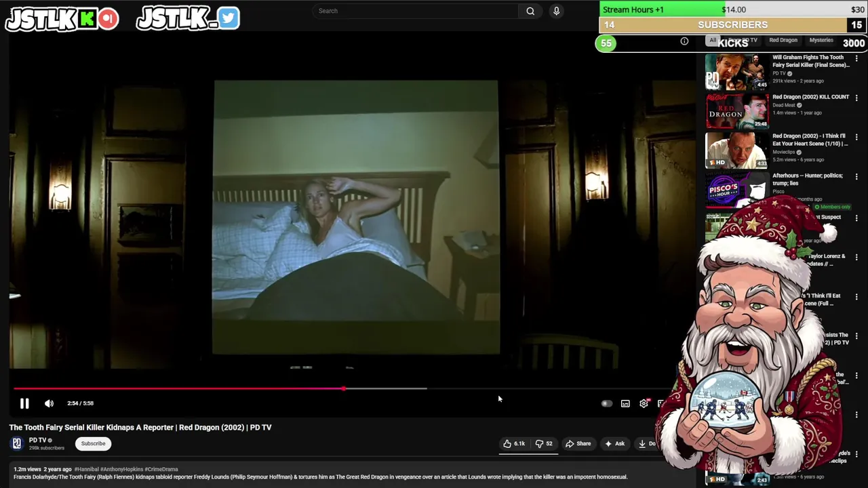Screen dimensions: 868x488
Task: Click the #AnthonyHopkins hashtag
Action: (121, 469)
